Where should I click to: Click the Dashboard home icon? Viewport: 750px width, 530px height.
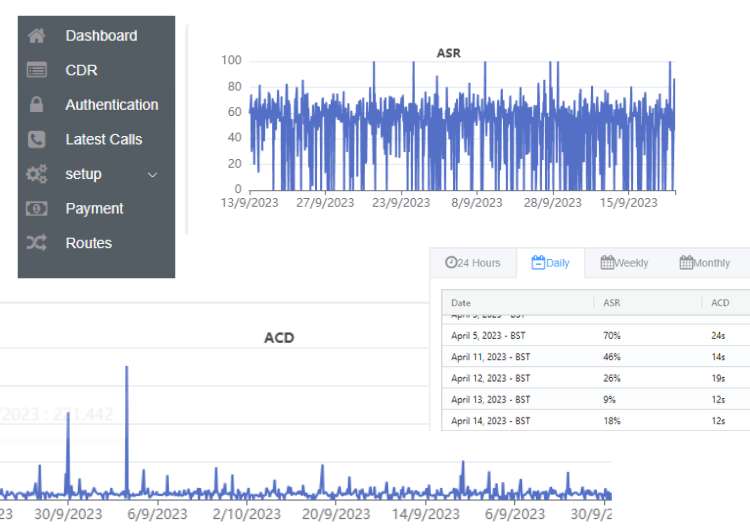coord(37,35)
